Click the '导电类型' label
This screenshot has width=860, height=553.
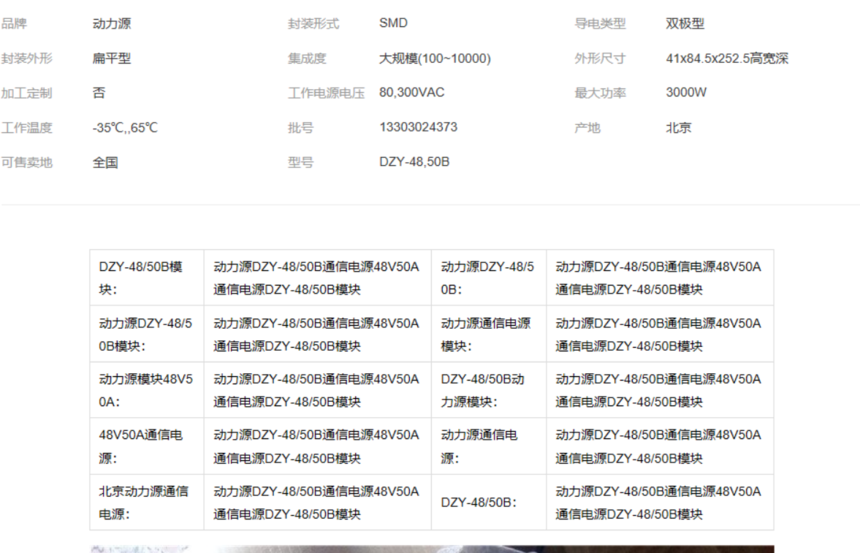tap(599, 24)
